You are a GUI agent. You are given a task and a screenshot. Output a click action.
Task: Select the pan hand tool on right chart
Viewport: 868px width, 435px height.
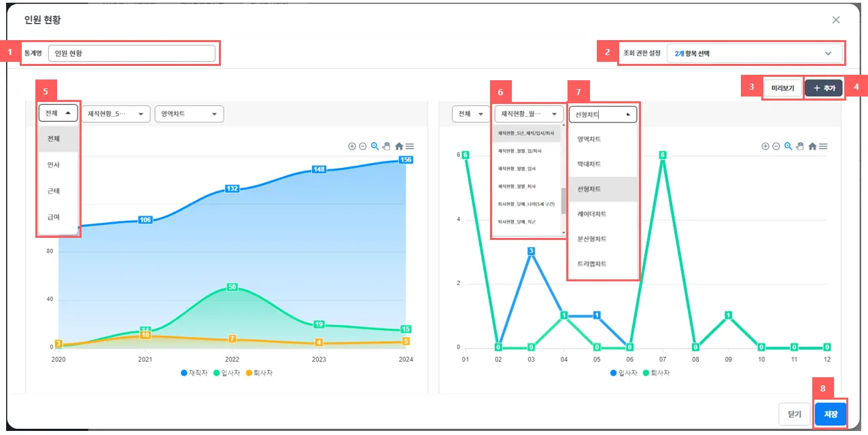tap(800, 146)
